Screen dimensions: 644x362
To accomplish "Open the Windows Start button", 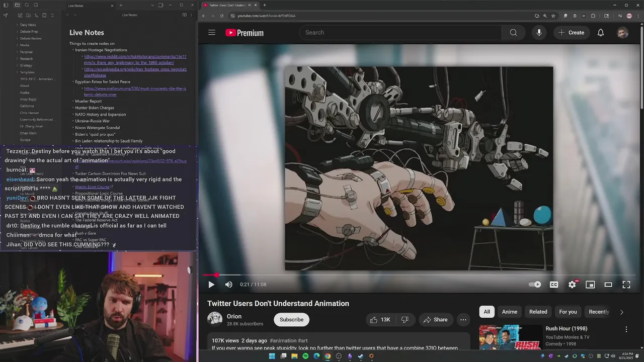I will tap(272, 356).
